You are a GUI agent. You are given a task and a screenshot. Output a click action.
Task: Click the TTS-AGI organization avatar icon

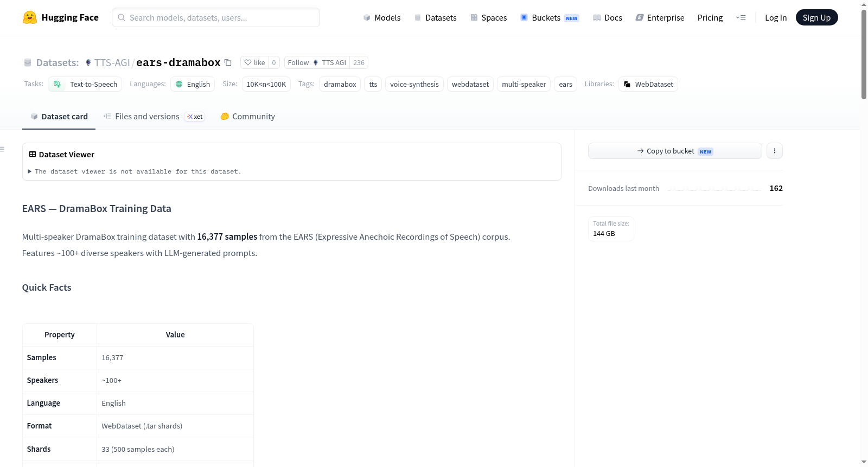pos(88,63)
